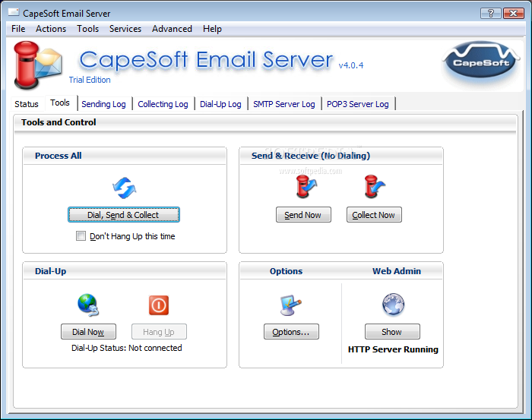Click the globe icon above Dial Now
532x420 pixels.
tap(88, 305)
